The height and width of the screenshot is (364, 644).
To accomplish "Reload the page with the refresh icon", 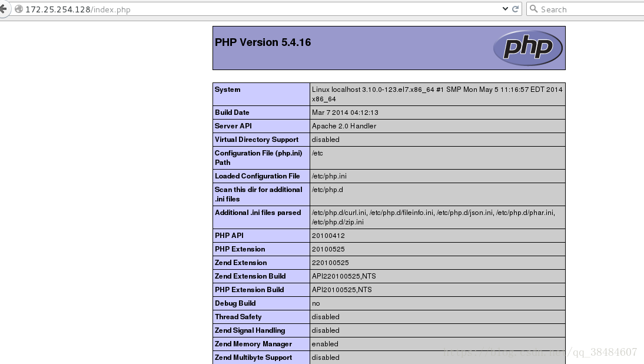I will coord(516,9).
